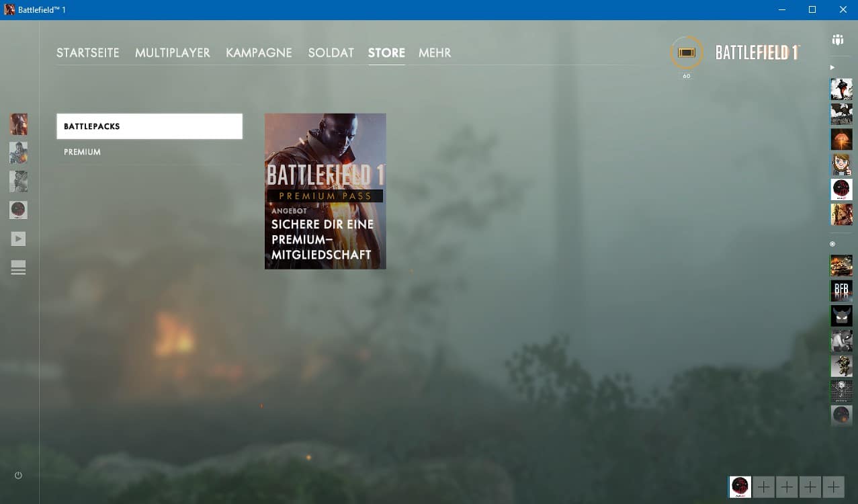
Task: Click the top Battlefield 1 game icon in left sidebar
Action: tap(18, 124)
